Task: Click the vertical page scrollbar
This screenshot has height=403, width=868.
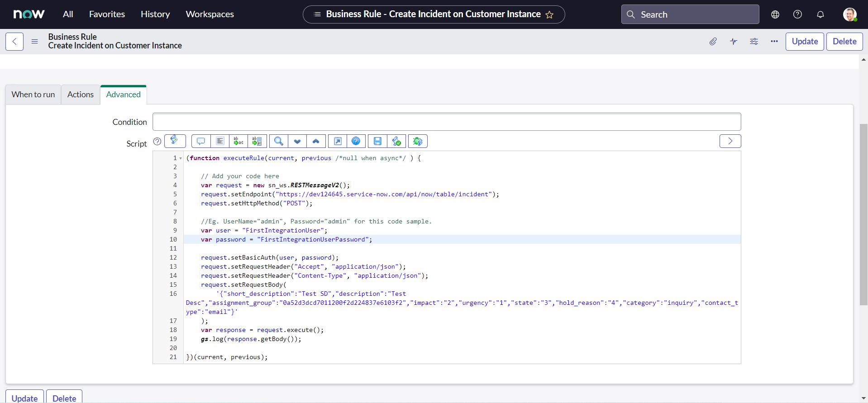Action: [x=863, y=214]
